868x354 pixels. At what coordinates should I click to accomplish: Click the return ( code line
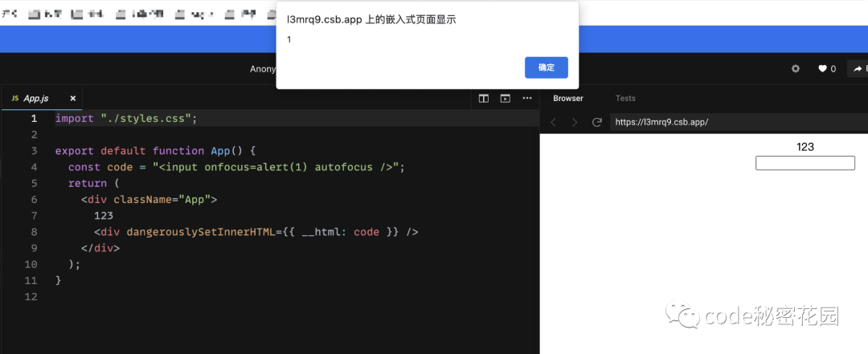93,183
